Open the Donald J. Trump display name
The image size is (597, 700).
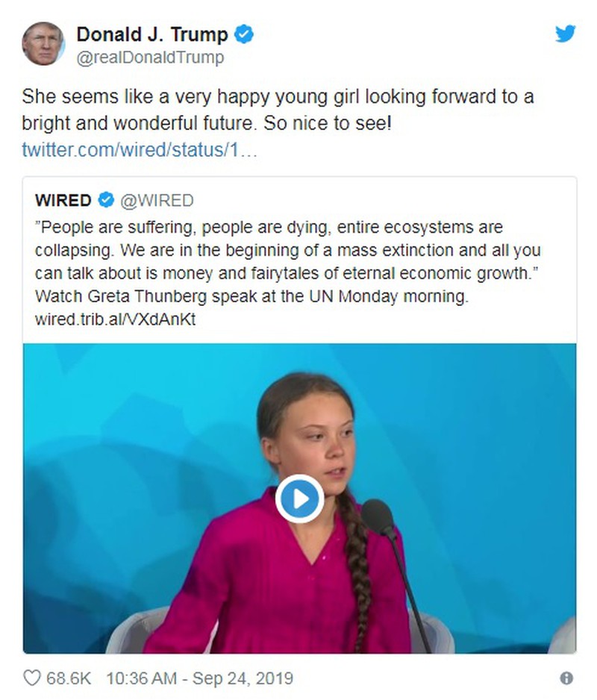coord(152,34)
